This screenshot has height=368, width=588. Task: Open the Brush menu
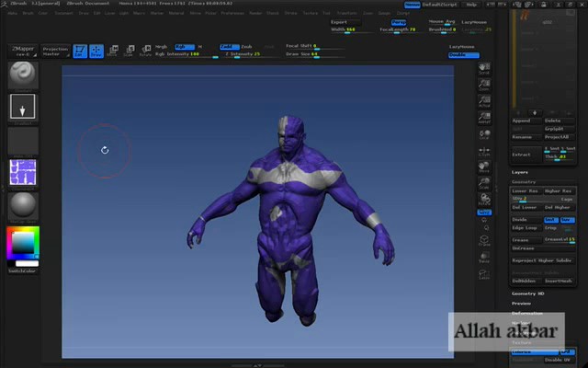[x=28, y=13]
